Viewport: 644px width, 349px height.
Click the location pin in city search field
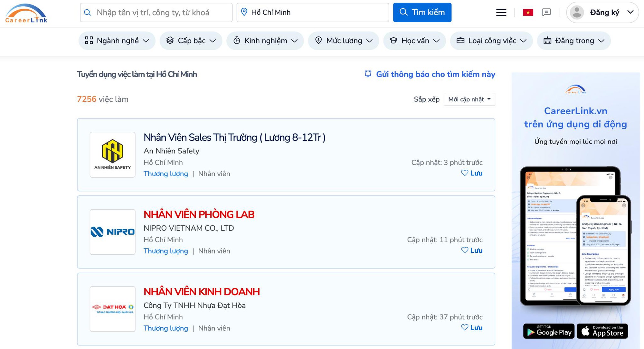pos(244,12)
